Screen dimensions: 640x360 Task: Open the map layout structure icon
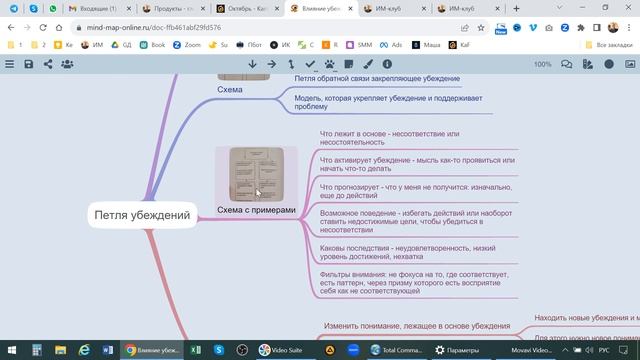click(588, 64)
